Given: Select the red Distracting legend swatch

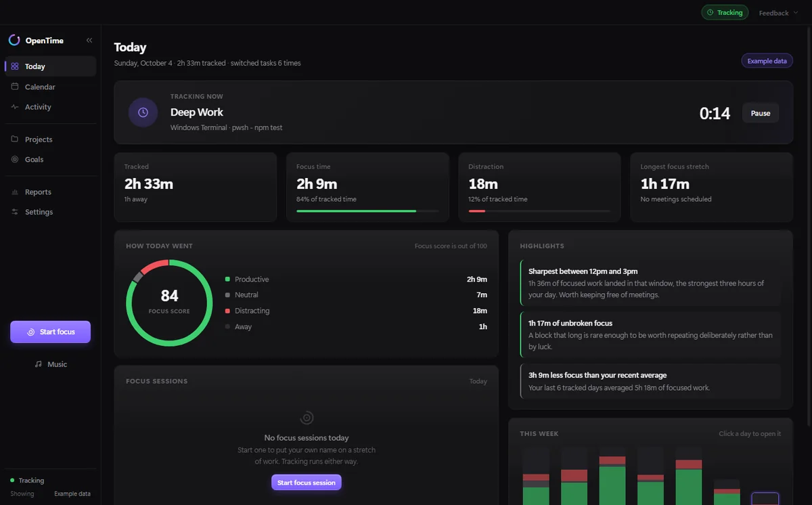Looking at the screenshot, I should point(227,311).
